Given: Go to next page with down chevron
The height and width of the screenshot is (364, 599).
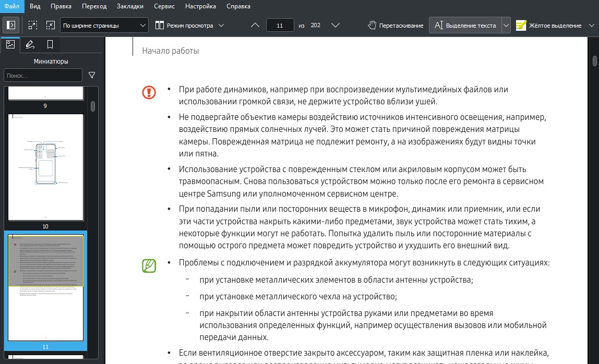Looking at the screenshot, I should pos(335,25).
